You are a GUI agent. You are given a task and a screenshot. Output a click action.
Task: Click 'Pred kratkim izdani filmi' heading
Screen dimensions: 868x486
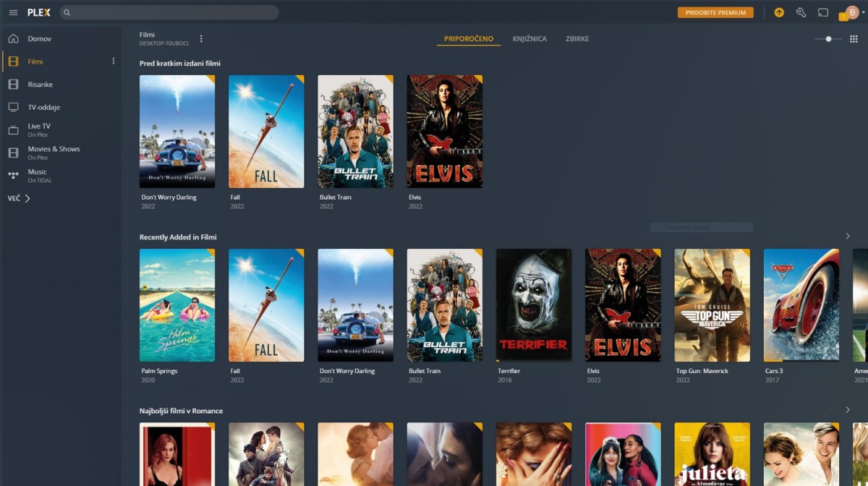point(180,64)
